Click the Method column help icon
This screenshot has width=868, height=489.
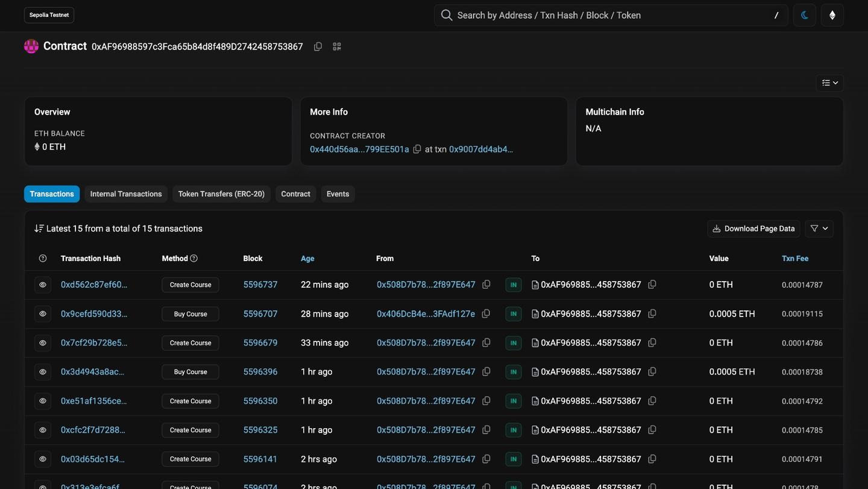[x=193, y=258]
